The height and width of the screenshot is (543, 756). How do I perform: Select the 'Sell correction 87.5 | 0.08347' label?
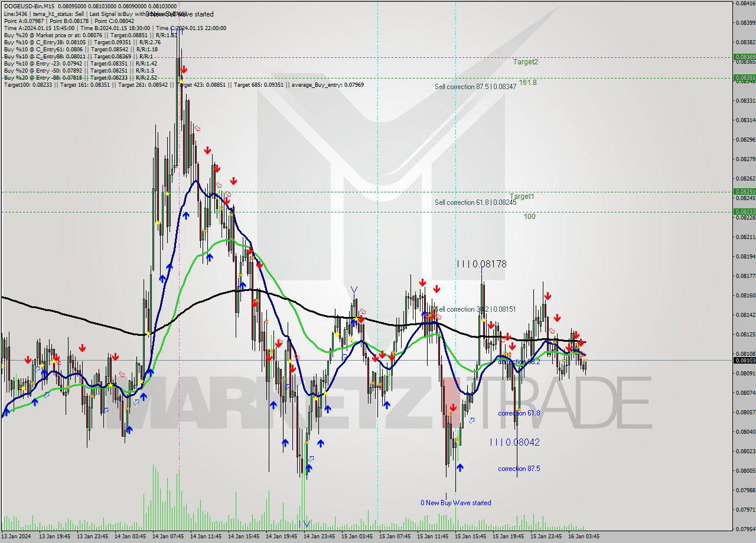(475, 87)
